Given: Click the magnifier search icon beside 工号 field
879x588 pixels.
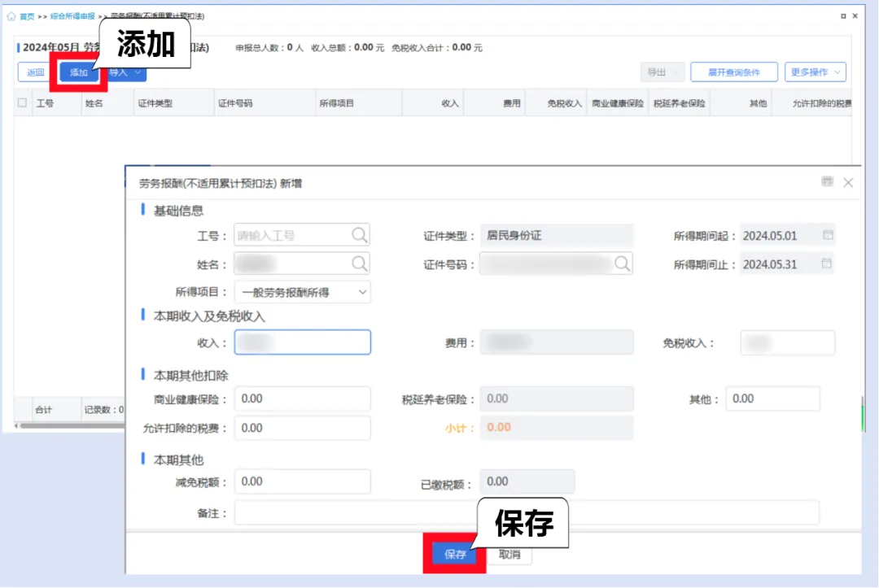Looking at the screenshot, I should pyautogui.click(x=361, y=234).
